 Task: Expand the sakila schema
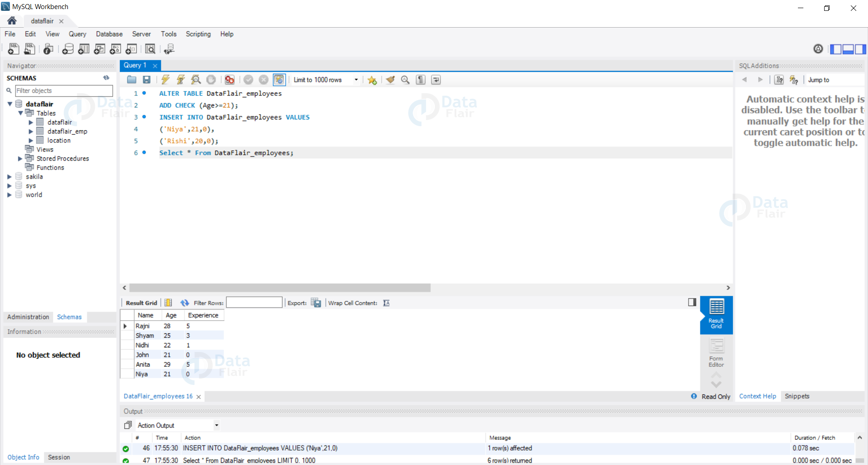click(9, 176)
